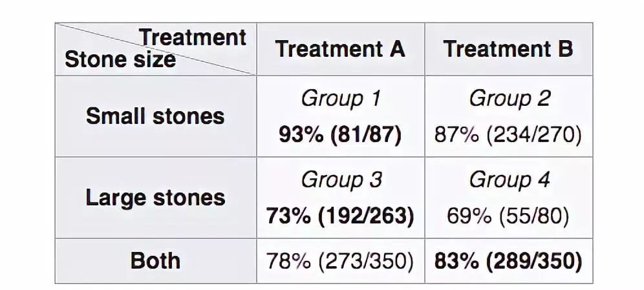This screenshot has width=644, height=290.
Task: Click the Group 1 label
Action: 340,99
